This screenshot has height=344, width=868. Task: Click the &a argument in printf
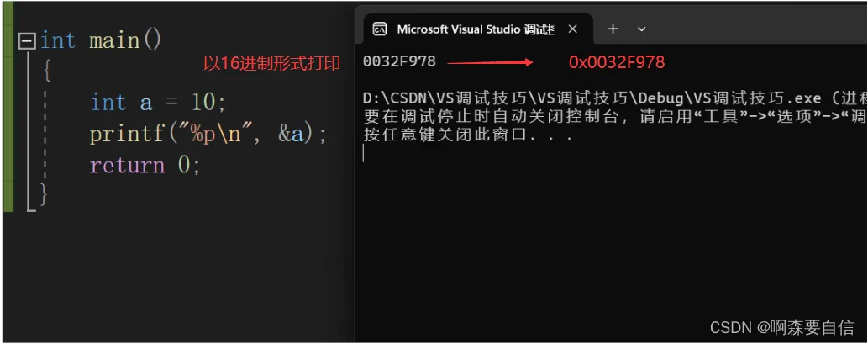pyautogui.click(x=291, y=134)
